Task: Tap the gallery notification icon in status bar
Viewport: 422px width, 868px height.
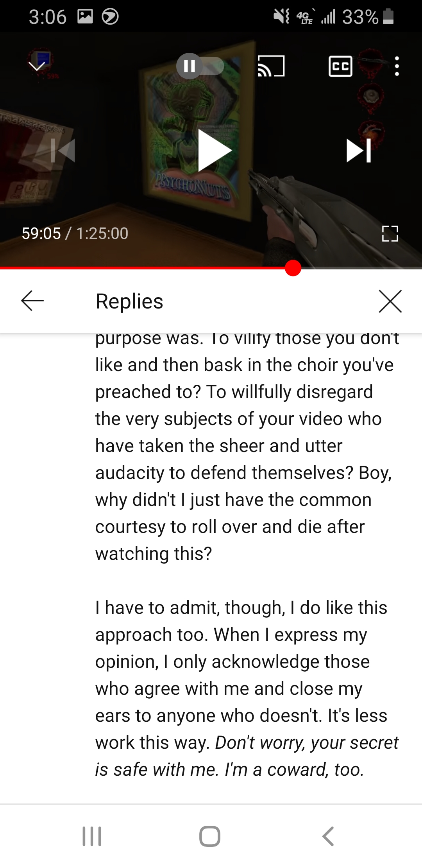Action: (x=85, y=16)
